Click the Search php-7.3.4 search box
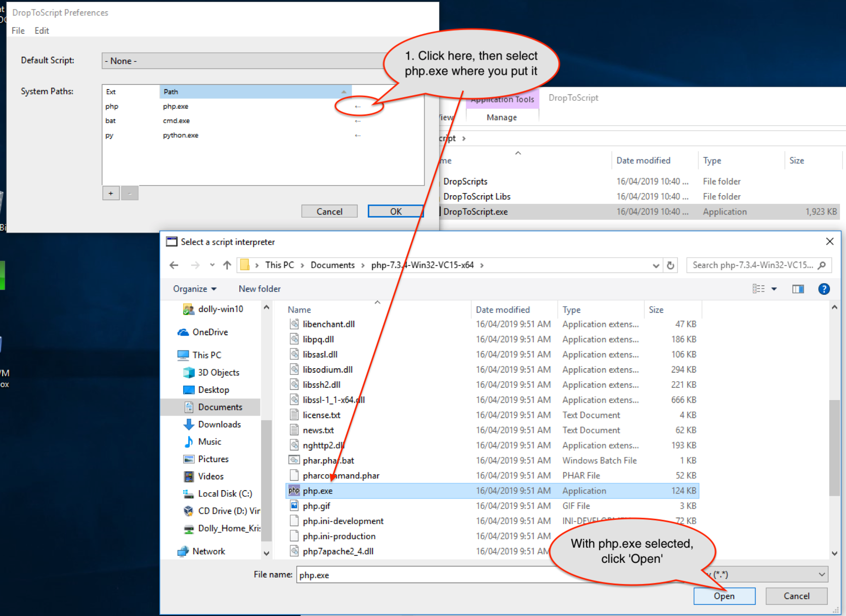Image resolution: width=846 pixels, height=616 pixels. pyautogui.click(x=759, y=265)
